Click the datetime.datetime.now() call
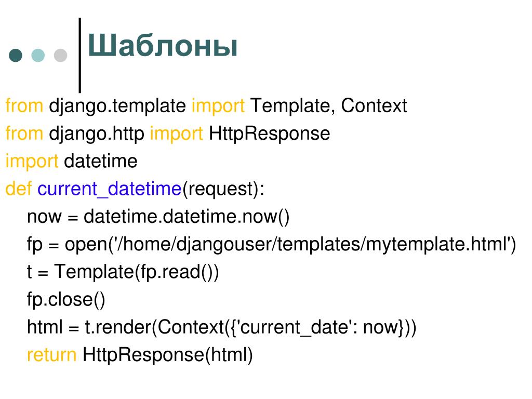 (x=187, y=217)
